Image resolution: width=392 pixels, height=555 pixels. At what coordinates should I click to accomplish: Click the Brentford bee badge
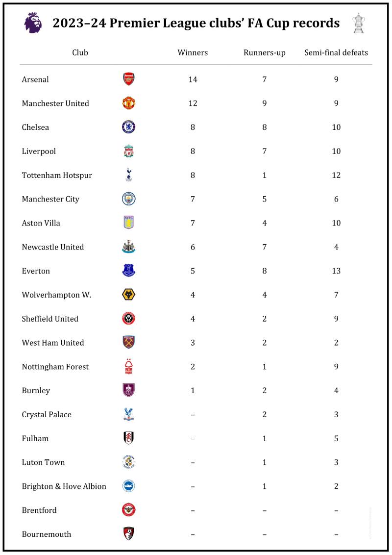pyautogui.click(x=128, y=510)
